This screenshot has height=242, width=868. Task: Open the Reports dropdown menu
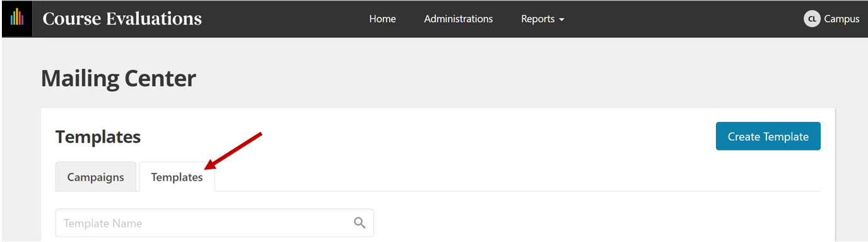542,19
